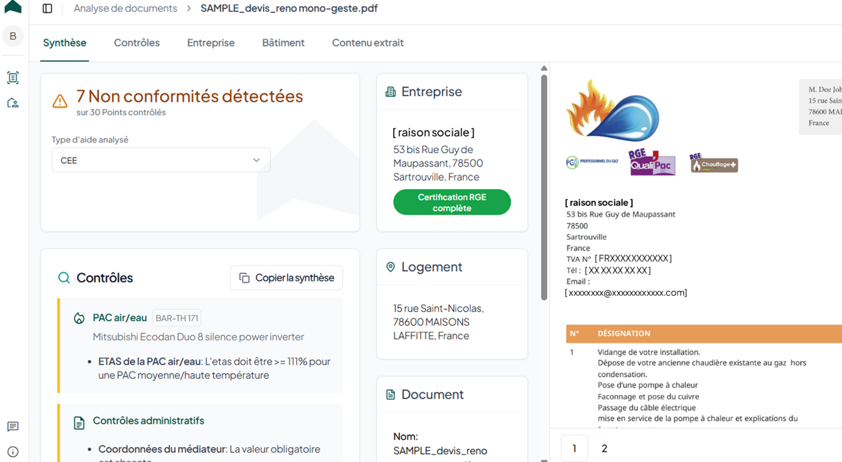Select the Contenu extrait tab
This screenshot has height=462, width=842.
click(368, 43)
